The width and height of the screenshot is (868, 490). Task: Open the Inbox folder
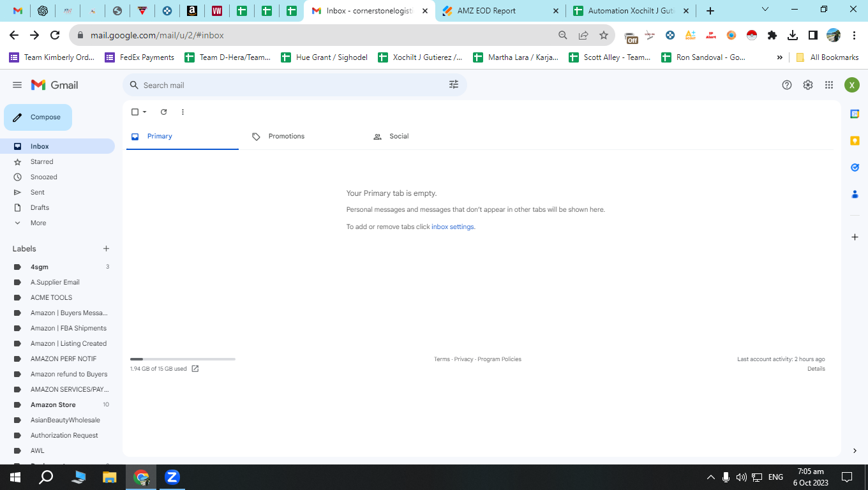pos(57,146)
